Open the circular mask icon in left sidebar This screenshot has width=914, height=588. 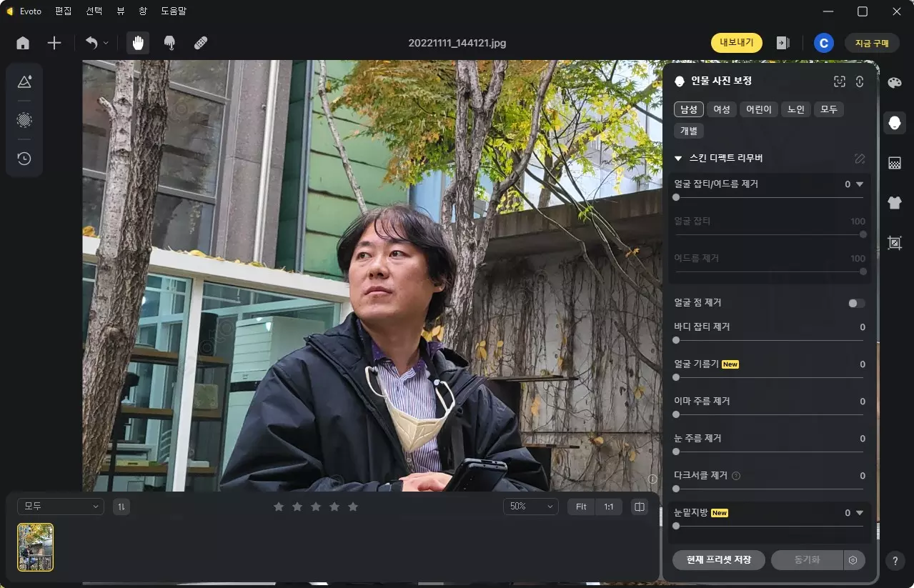24,119
